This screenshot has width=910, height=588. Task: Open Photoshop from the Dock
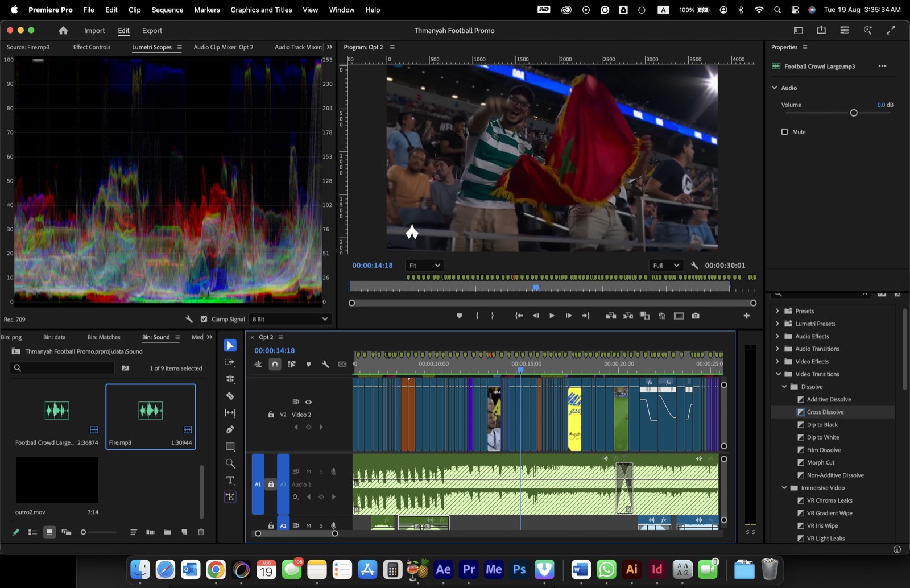(519, 569)
